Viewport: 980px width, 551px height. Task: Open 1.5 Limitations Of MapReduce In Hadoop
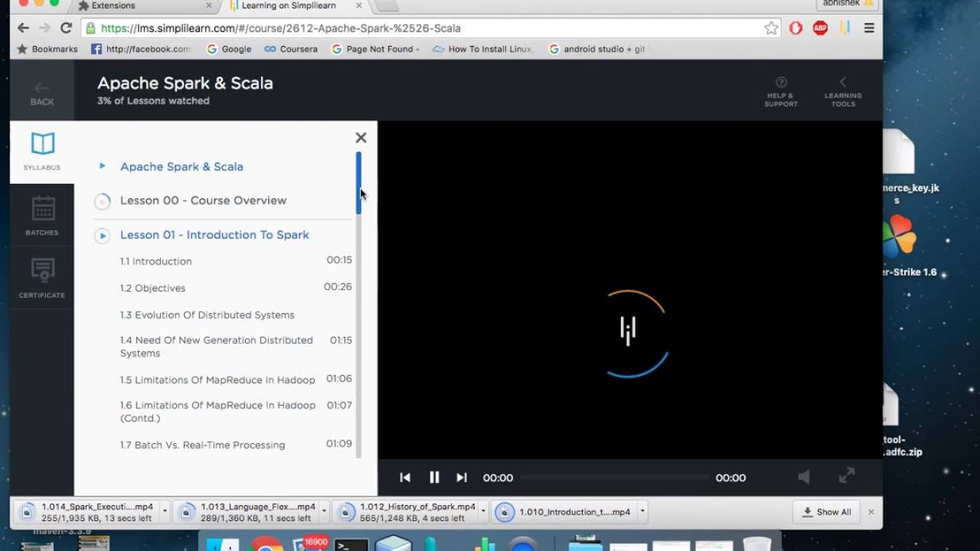(217, 380)
